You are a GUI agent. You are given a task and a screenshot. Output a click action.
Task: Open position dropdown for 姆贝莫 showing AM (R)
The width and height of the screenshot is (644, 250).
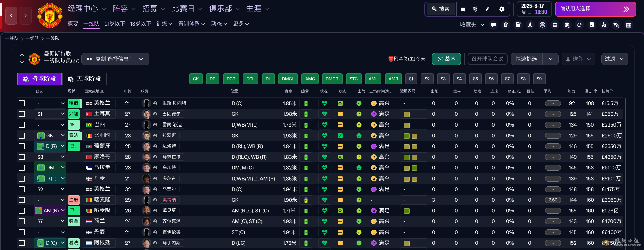(50, 211)
